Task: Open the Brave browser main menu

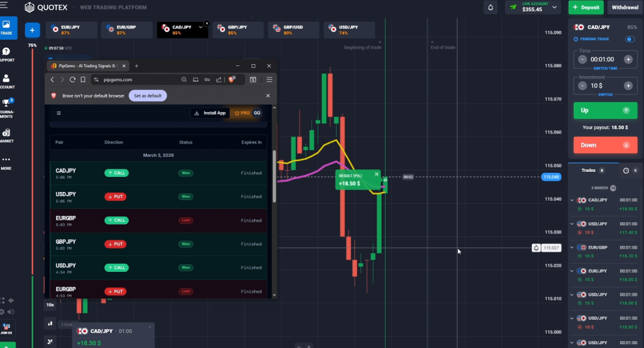Action: pos(269,80)
